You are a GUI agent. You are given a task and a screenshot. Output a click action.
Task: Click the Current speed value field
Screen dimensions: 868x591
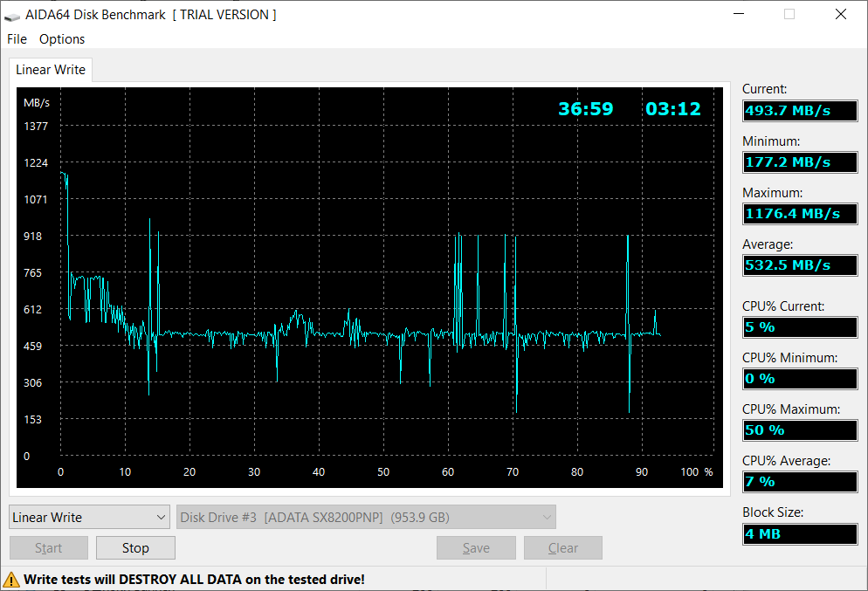pyautogui.click(x=800, y=111)
